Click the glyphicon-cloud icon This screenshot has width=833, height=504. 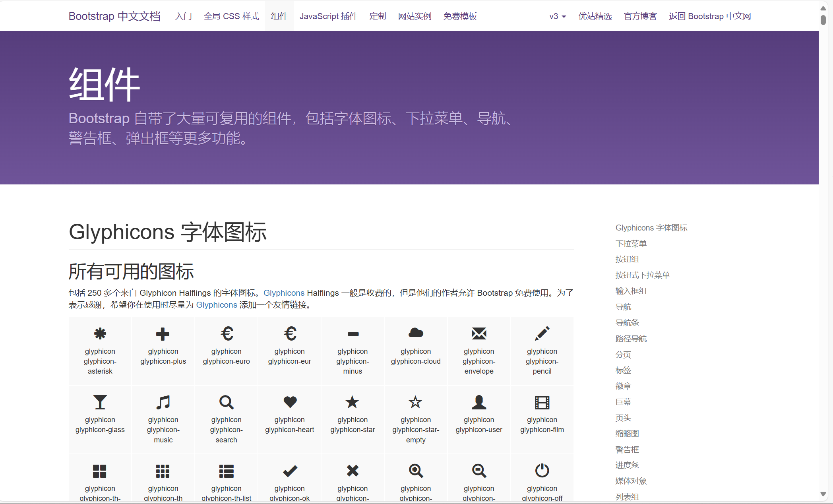(x=416, y=333)
